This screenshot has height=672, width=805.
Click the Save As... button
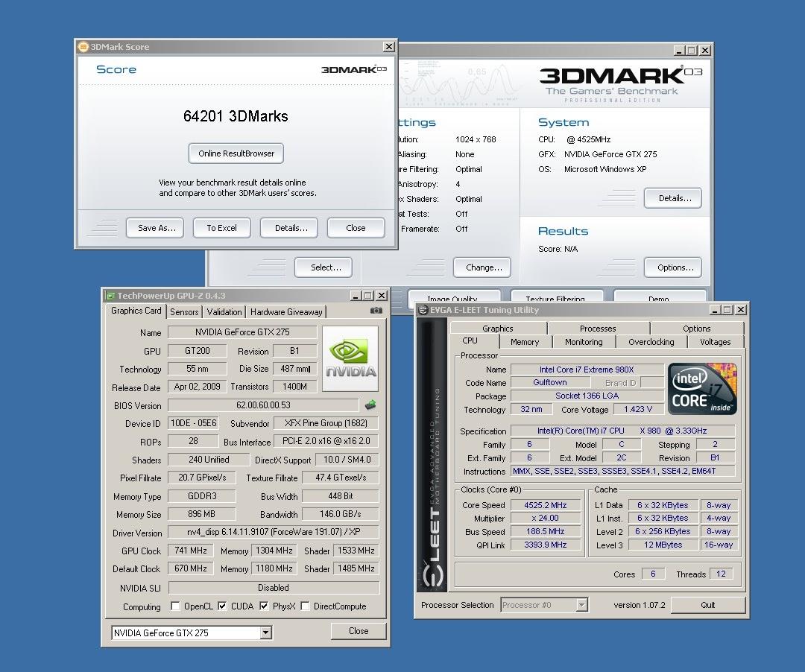pyautogui.click(x=157, y=228)
